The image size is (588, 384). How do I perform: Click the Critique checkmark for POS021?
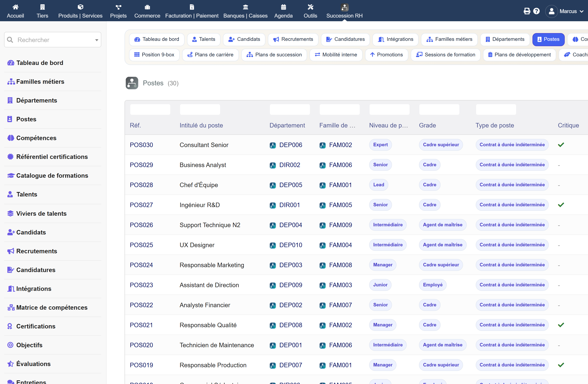click(x=561, y=325)
